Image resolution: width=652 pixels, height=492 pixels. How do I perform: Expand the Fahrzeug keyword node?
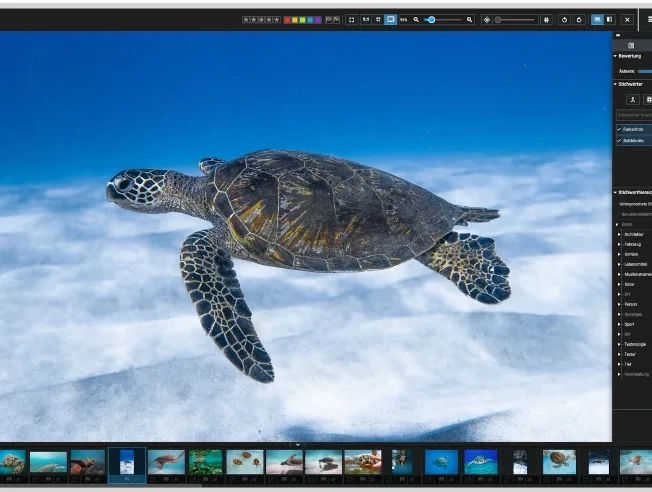point(619,244)
